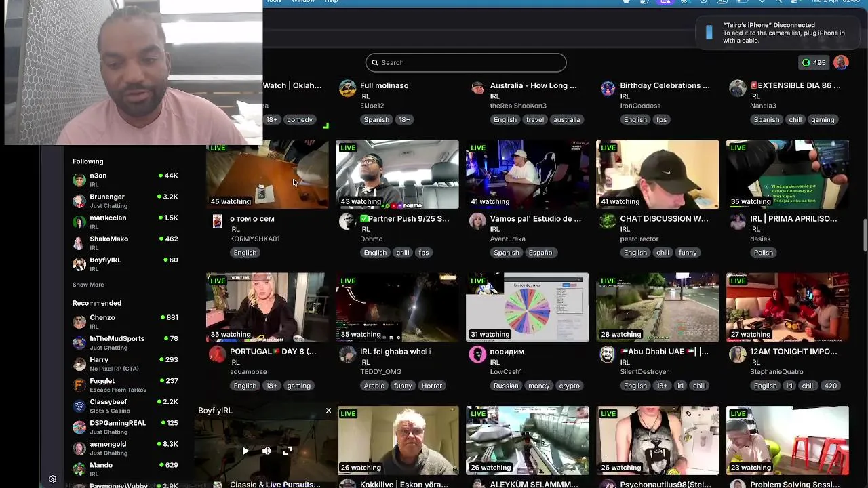The image size is (868, 488).
Task: Select the travel tag on Australia stream
Action: point(535,119)
